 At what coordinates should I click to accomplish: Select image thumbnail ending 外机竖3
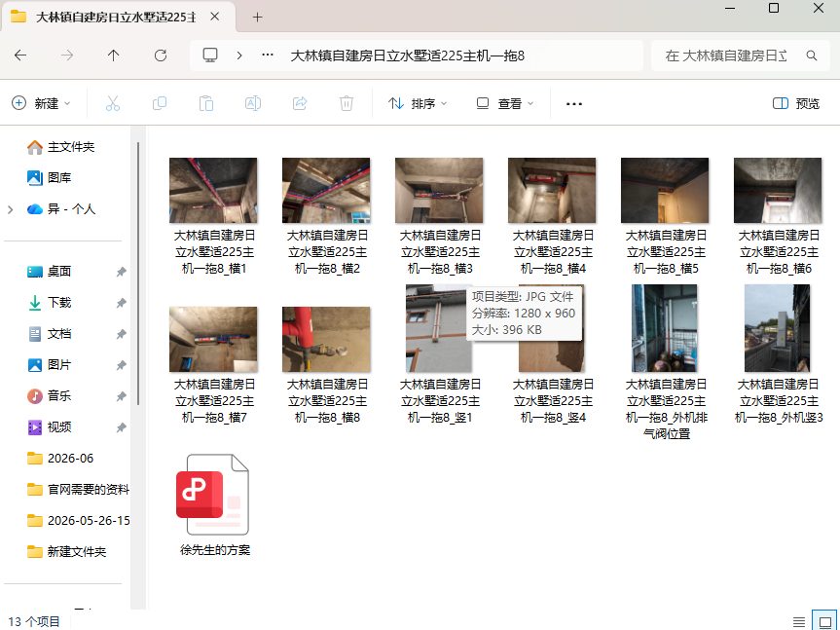(x=778, y=328)
